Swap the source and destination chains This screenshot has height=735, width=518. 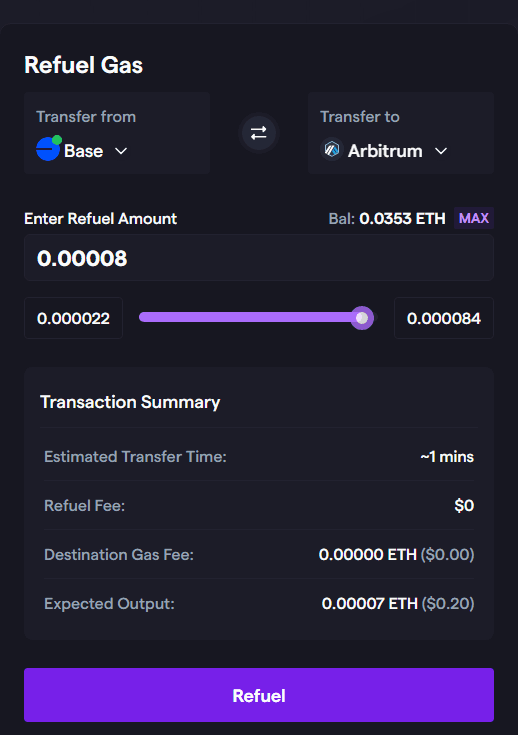(x=259, y=133)
